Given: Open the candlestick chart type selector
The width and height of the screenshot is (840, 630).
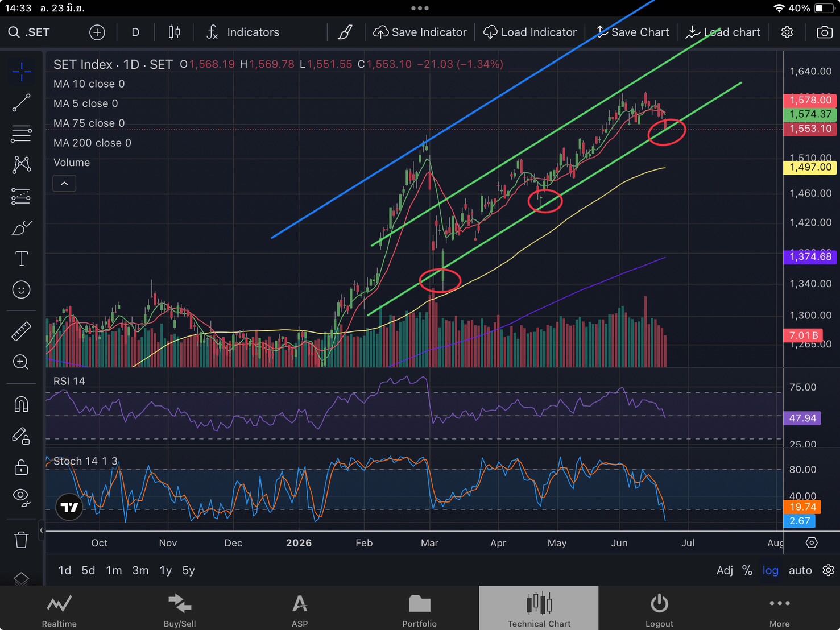Looking at the screenshot, I should (x=174, y=32).
